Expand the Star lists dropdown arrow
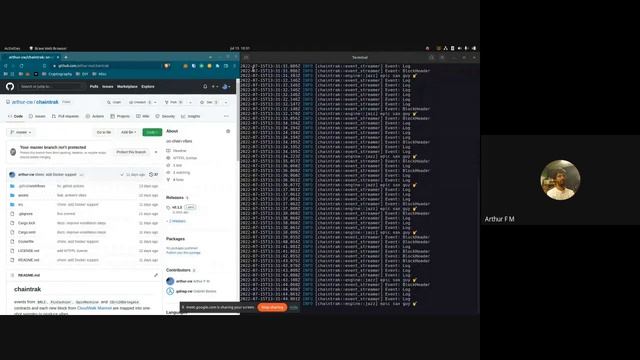This screenshot has width=640, height=360. pyautogui.click(x=226, y=102)
